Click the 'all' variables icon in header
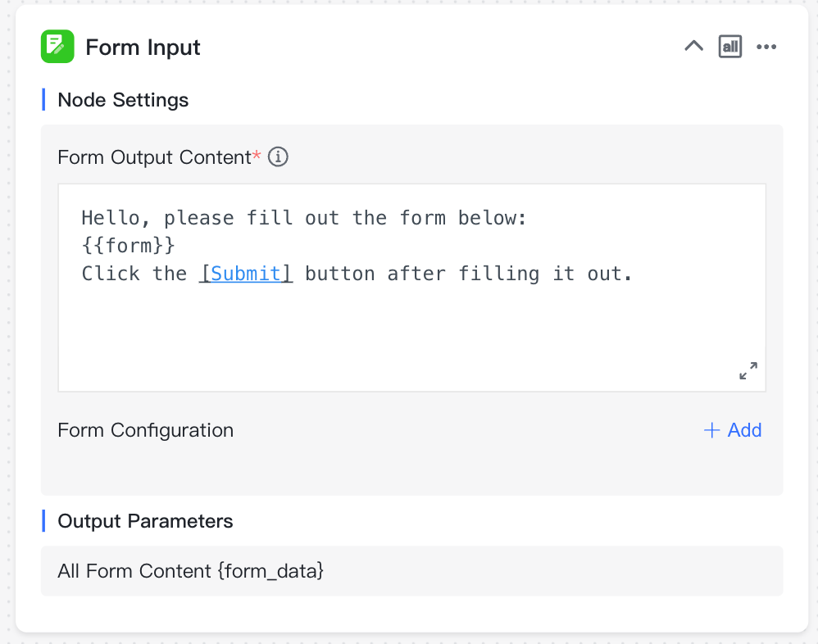The height and width of the screenshot is (644, 818). pos(729,47)
